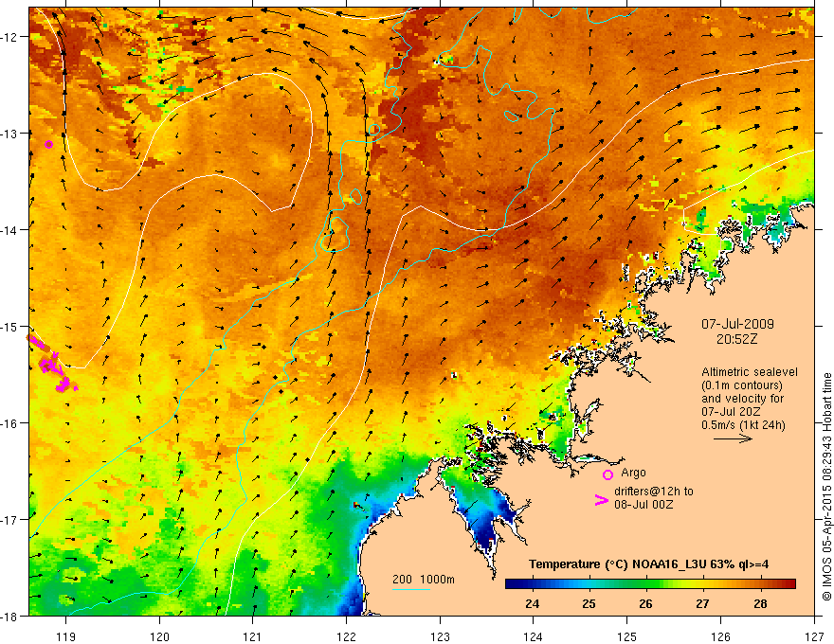Click the Temperature NOAA16_L3U title text
The image size is (834, 644).
648,564
